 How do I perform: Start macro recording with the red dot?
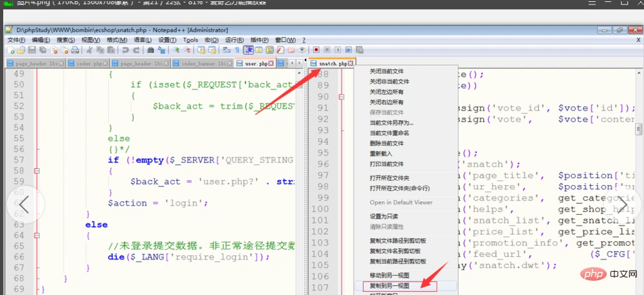tap(317, 50)
